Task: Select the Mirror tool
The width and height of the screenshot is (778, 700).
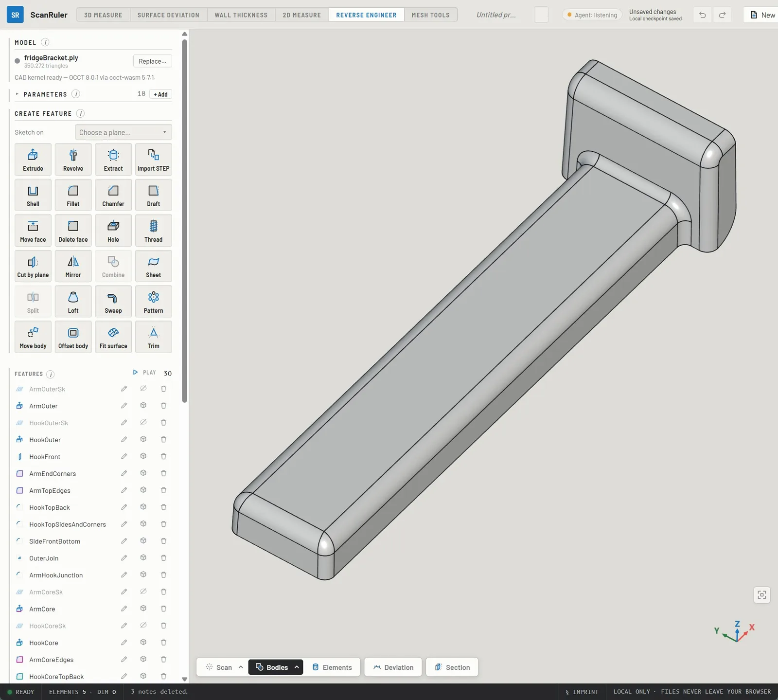Action: tap(73, 266)
